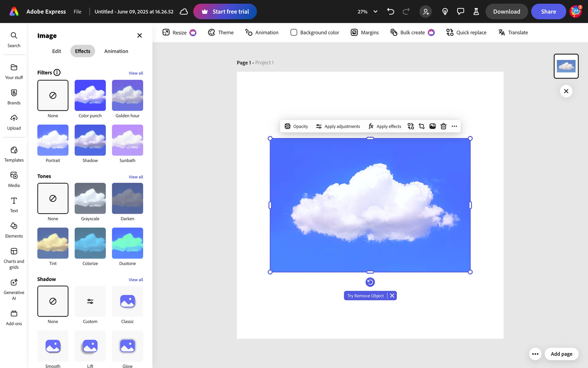Click the rotate handle below the image
The image size is (588, 368).
tap(370, 282)
